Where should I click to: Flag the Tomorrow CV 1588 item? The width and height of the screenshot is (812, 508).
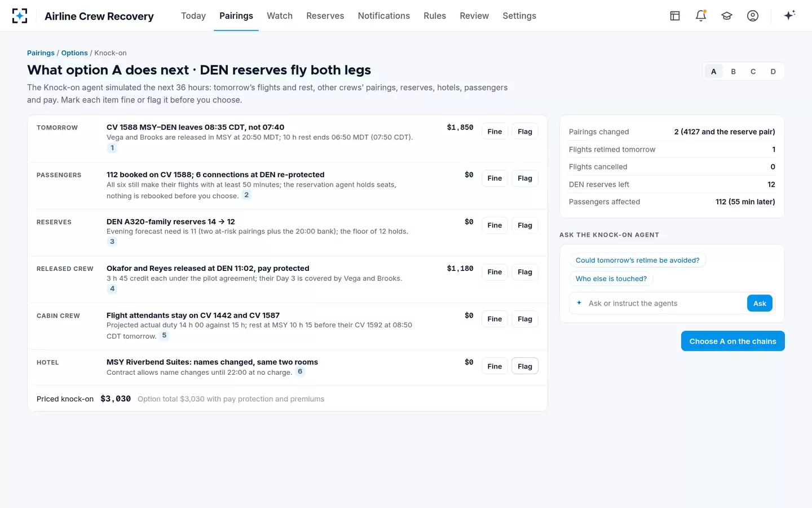click(x=525, y=132)
